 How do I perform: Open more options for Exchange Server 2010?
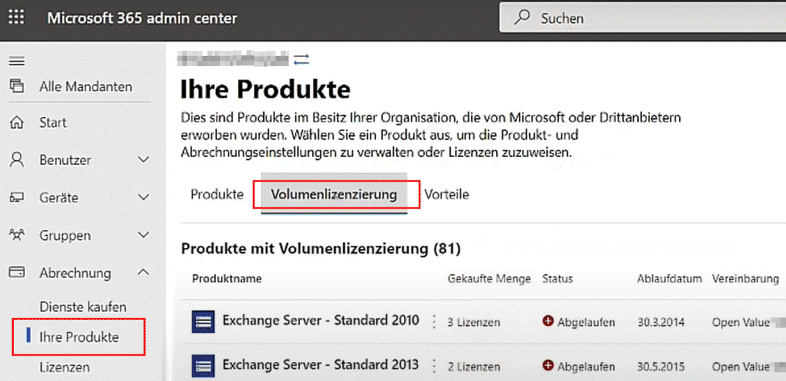pos(434,322)
